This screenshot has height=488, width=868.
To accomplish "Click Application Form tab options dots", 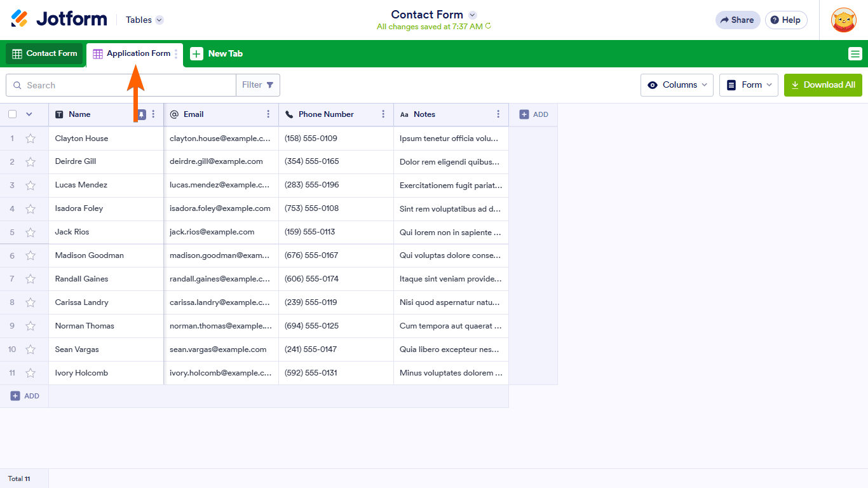I will 177,54.
